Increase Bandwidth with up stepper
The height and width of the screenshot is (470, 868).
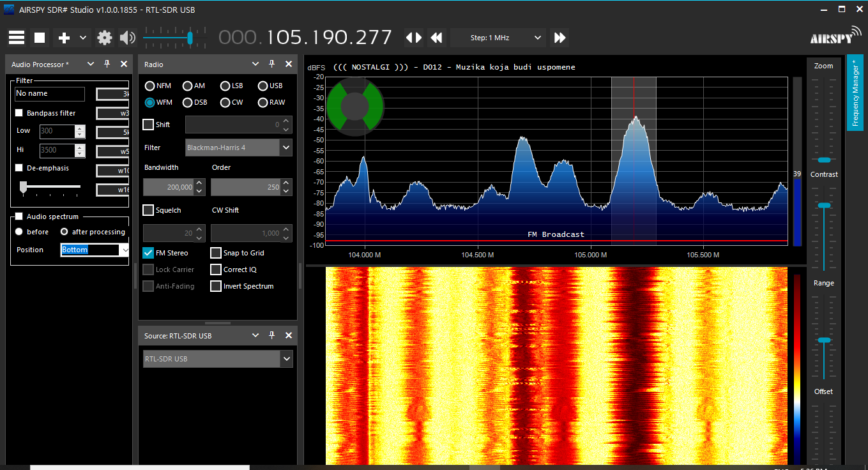coord(199,183)
